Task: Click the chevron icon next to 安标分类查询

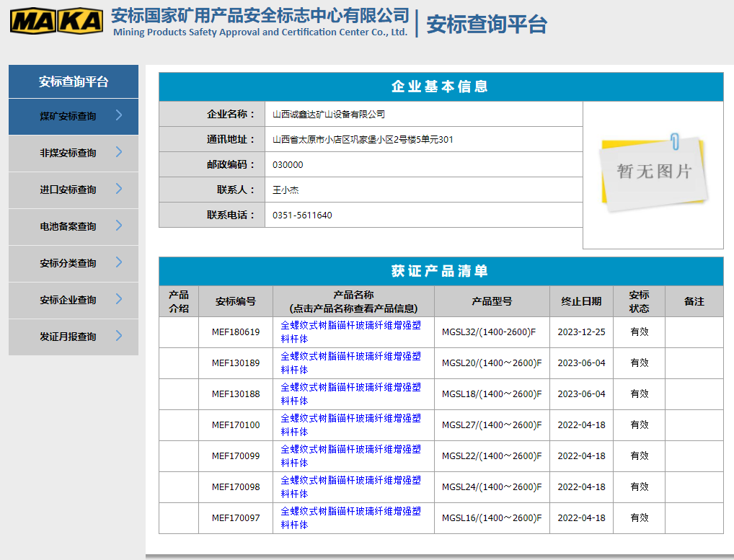Action: (119, 262)
